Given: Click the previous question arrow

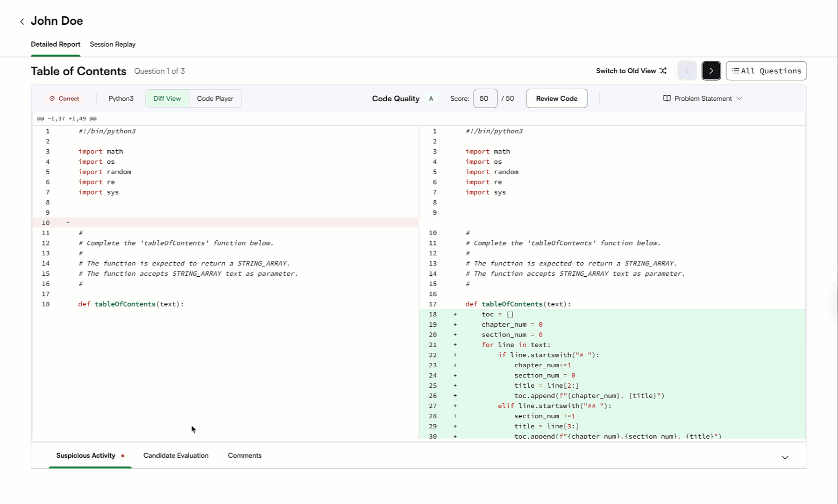Looking at the screenshot, I should [687, 70].
